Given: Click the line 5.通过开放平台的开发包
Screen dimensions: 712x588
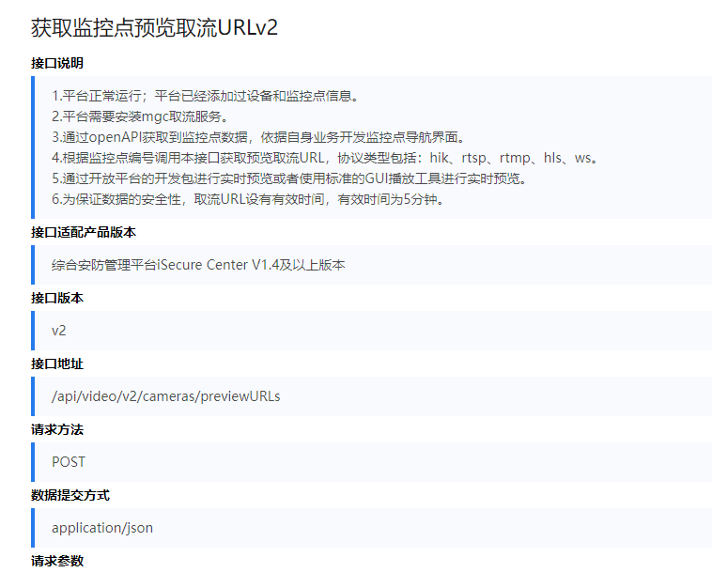Looking at the screenshot, I should [289, 178].
